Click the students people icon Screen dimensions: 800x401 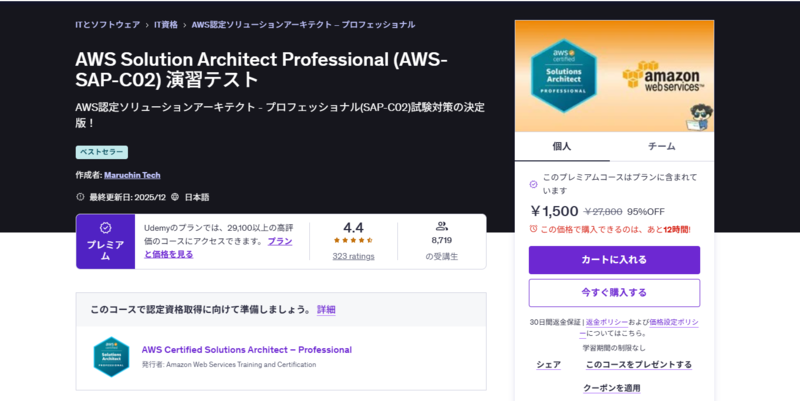tap(442, 226)
